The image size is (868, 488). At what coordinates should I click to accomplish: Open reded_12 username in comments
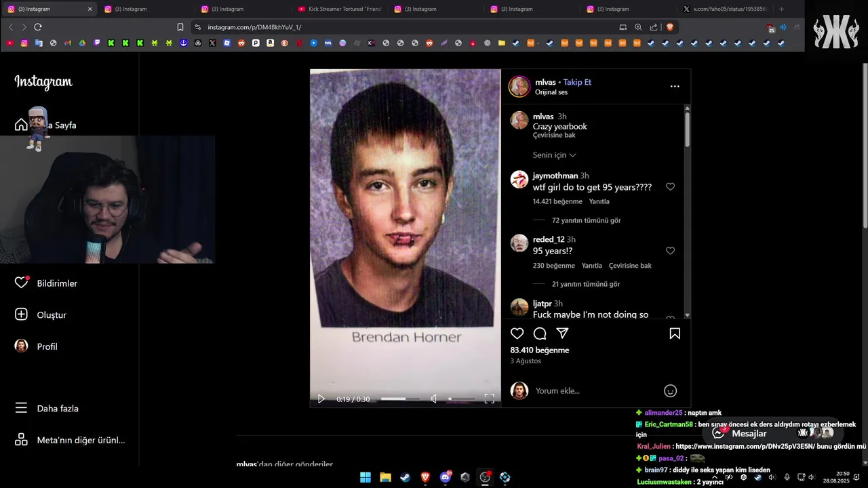click(x=549, y=239)
